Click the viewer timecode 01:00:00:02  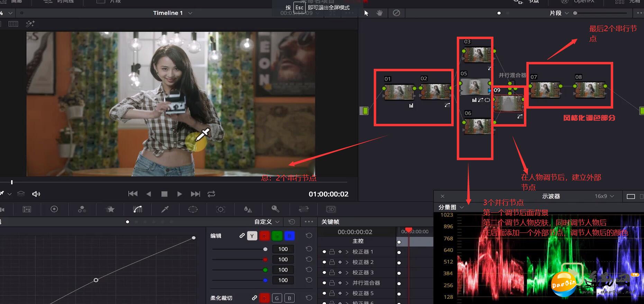pyautogui.click(x=328, y=194)
